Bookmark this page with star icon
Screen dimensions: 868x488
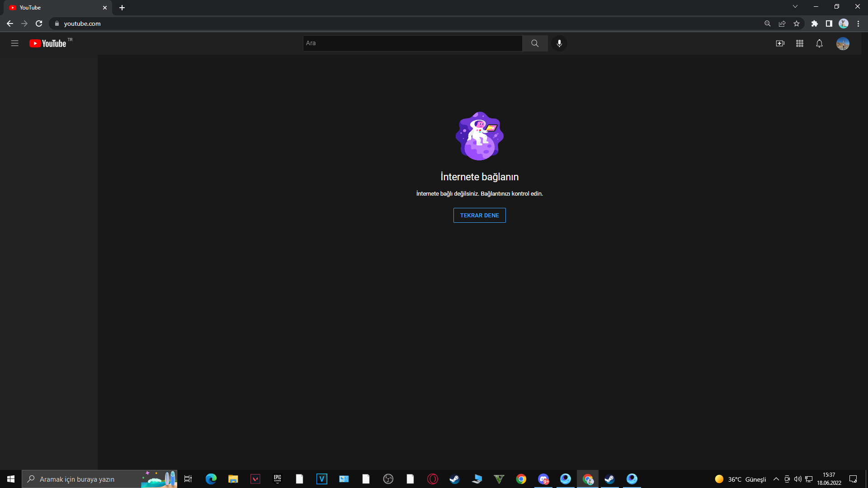(797, 23)
